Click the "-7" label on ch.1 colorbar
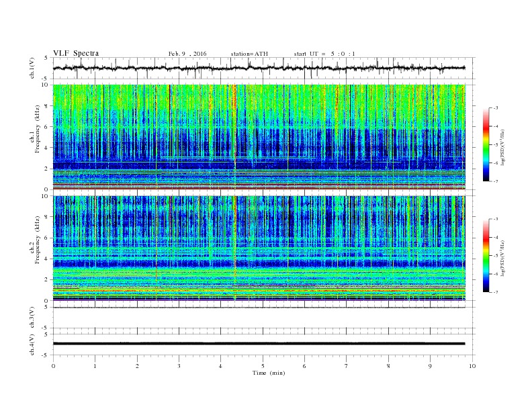This screenshot has width=532, height=411. click(496, 181)
